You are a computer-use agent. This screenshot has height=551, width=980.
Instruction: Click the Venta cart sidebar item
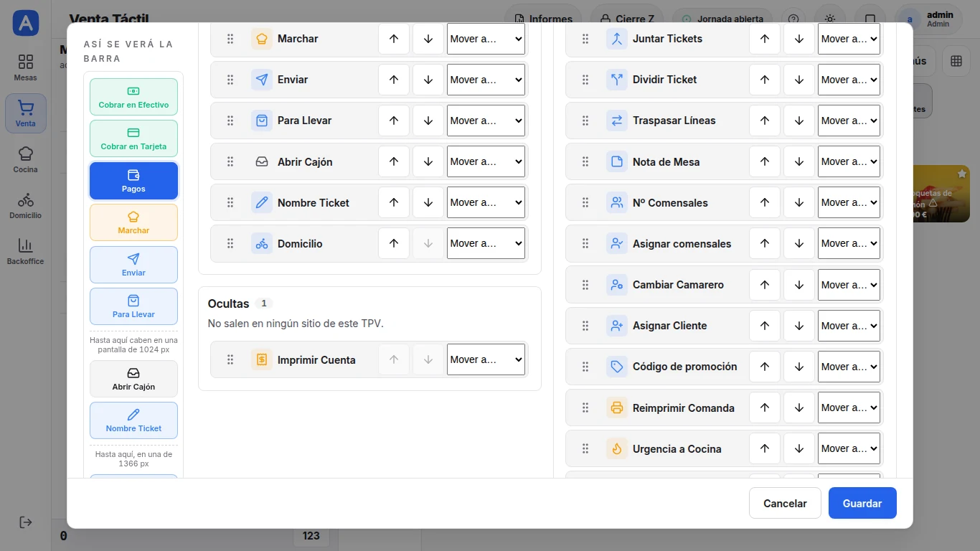26,114
